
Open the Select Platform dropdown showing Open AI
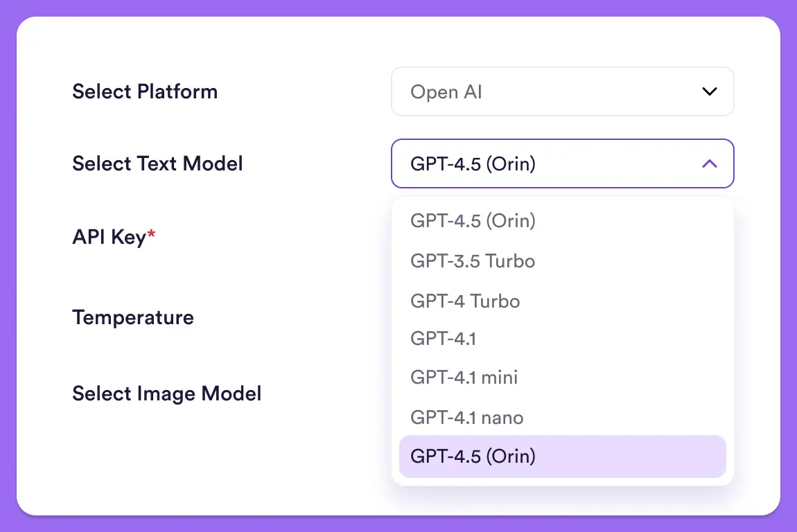[x=562, y=91]
